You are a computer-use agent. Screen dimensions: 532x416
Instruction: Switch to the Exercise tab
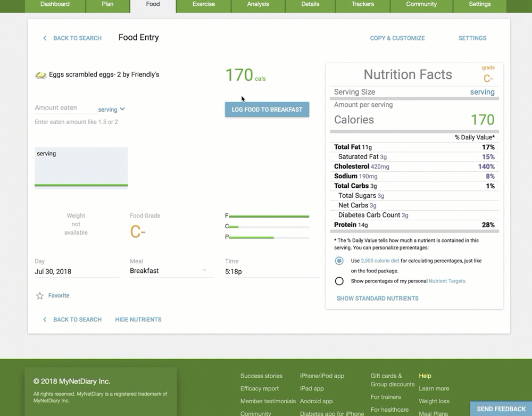coord(203,4)
